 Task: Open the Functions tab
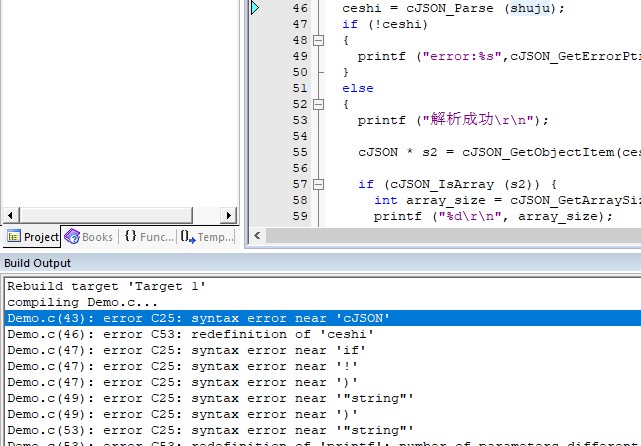149,237
